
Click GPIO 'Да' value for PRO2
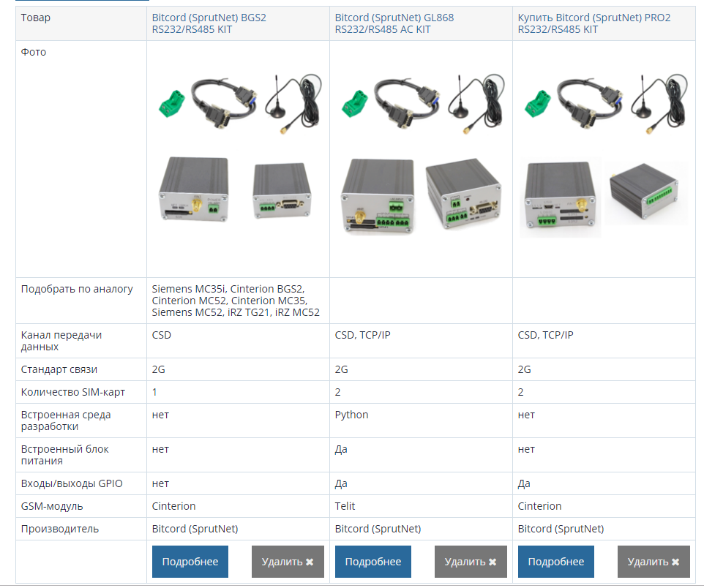pyautogui.click(x=524, y=484)
